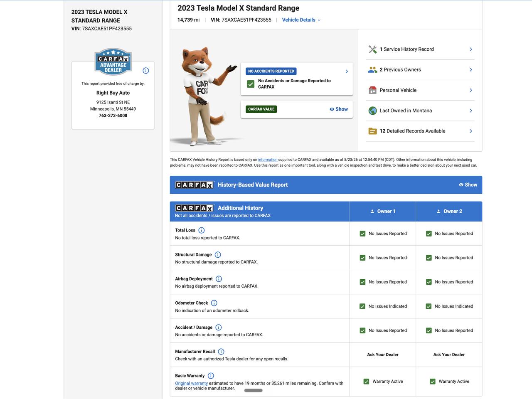Click CARFAX logo in Additional History header

coord(194,208)
